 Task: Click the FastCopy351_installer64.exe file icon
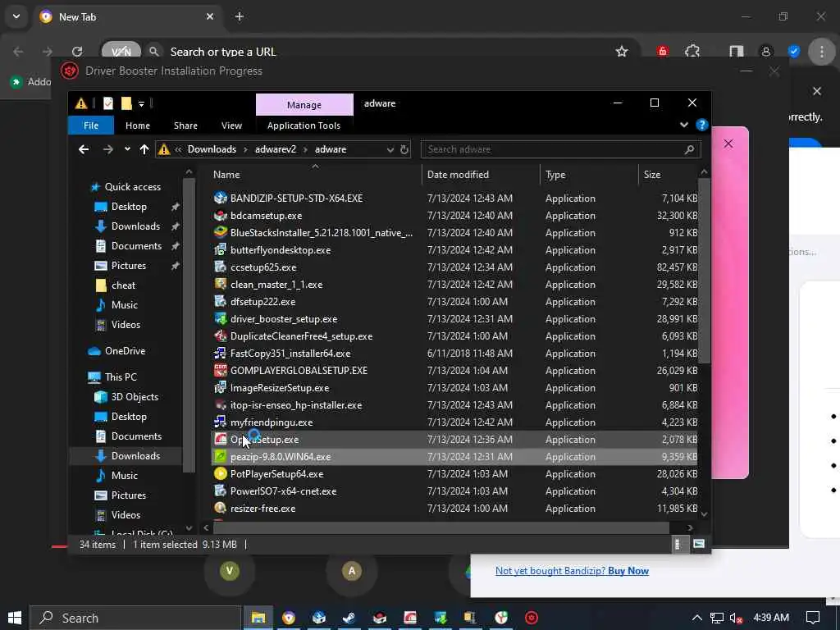[x=220, y=353]
